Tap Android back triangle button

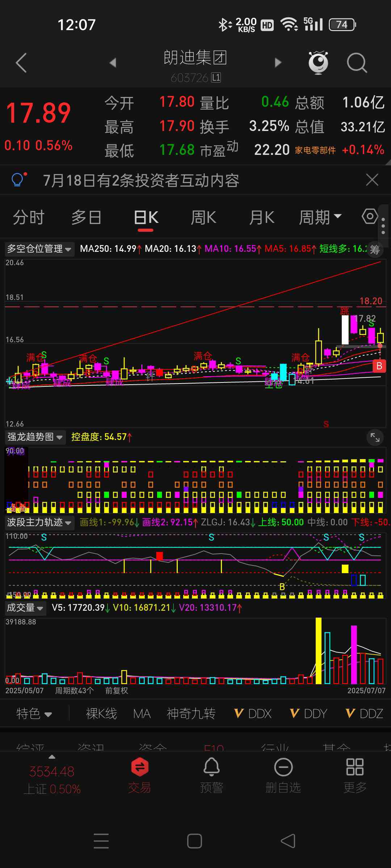[x=288, y=841]
